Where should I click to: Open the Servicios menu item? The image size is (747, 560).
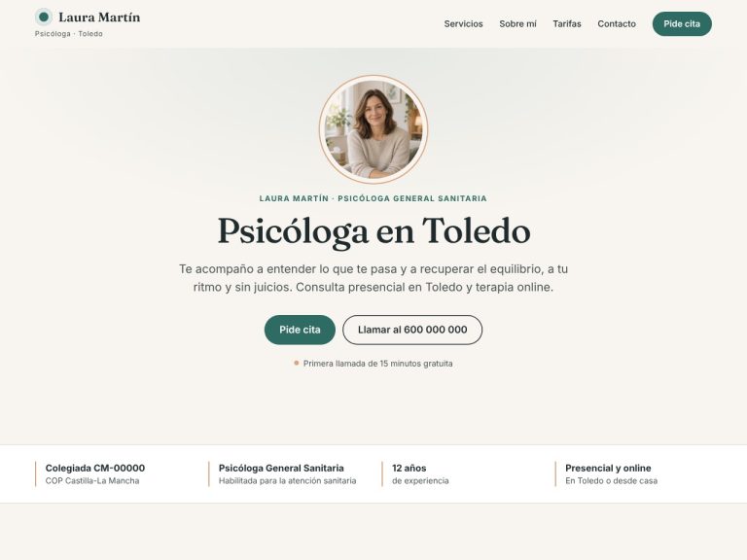(463, 23)
